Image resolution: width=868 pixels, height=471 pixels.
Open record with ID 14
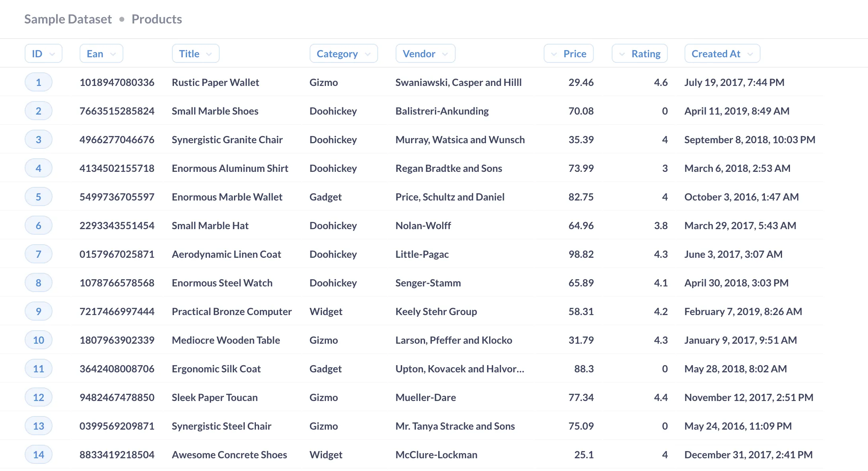pyautogui.click(x=39, y=455)
